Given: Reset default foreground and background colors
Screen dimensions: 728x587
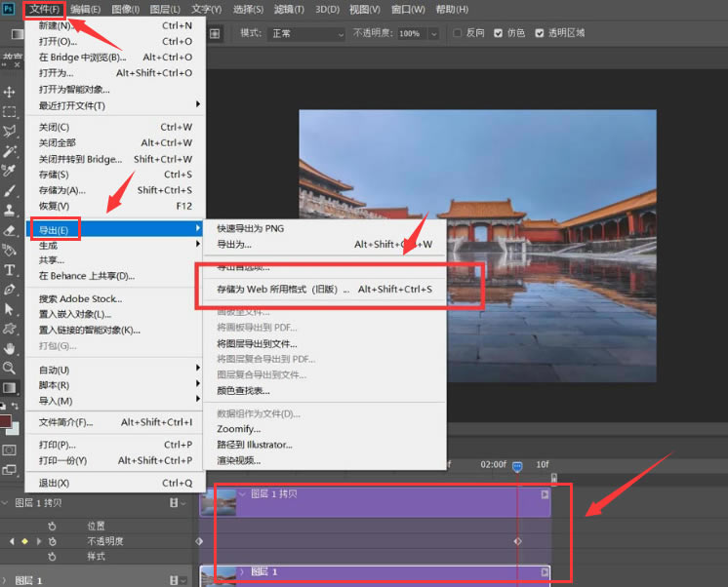Looking at the screenshot, I should click(3, 406).
